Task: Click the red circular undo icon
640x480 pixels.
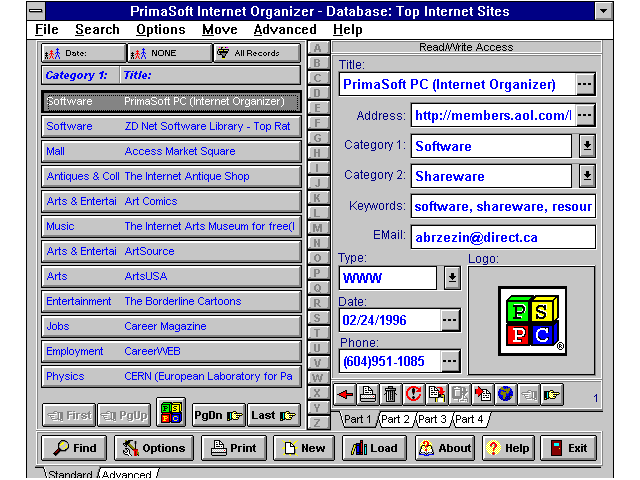Action: (x=413, y=394)
